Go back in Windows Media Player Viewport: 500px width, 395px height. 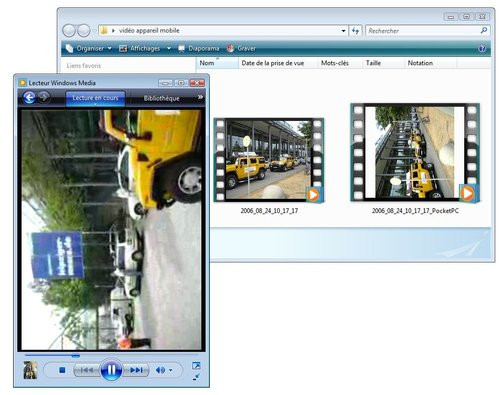tap(29, 98)
